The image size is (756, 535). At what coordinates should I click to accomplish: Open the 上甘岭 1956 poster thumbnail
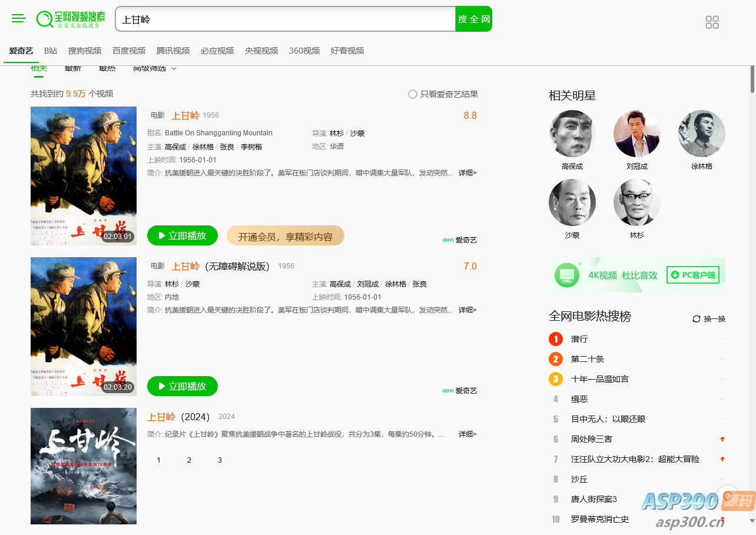84,176
